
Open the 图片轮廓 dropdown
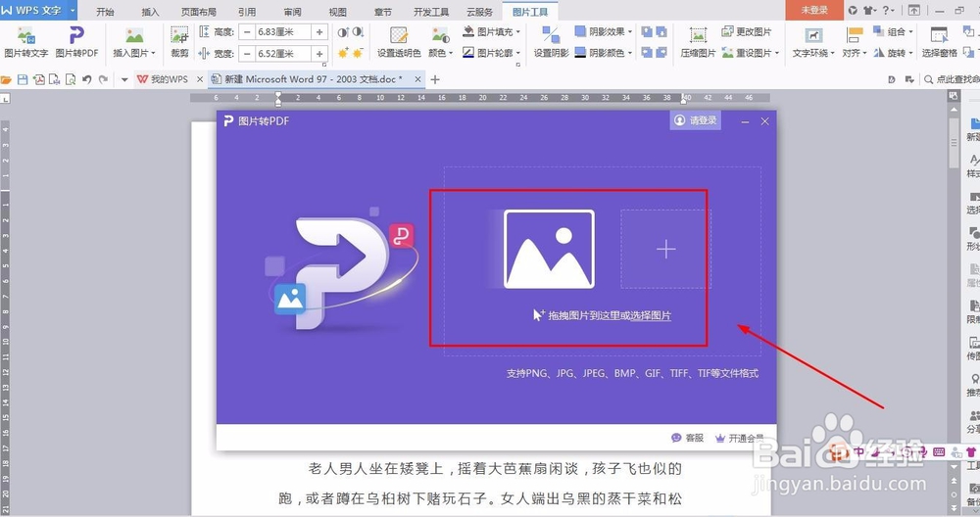[491, 53]
